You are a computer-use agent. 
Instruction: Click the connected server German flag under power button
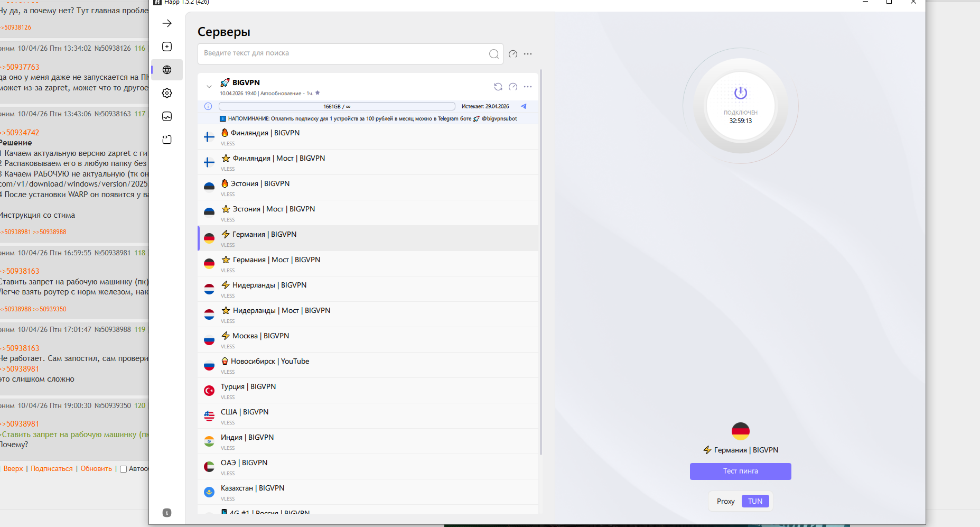coord(741,431)
